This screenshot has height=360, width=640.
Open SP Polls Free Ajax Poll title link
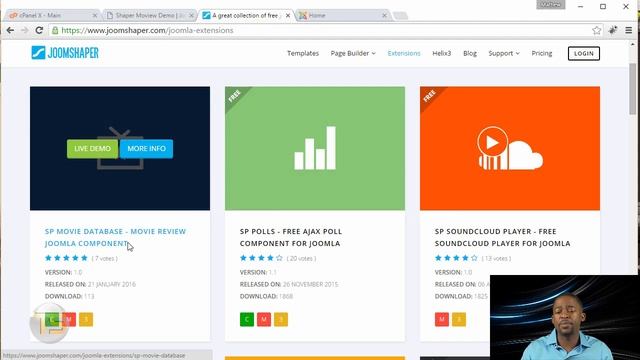click(x=291, y=237)
